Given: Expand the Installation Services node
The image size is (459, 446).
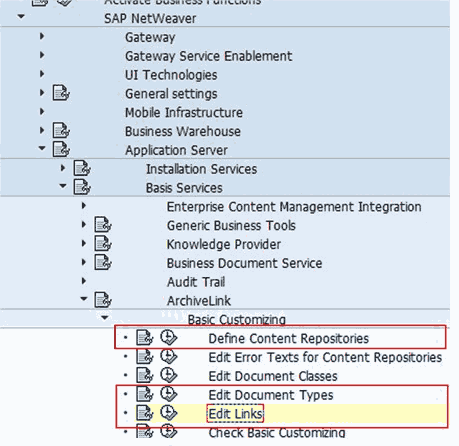Looking at the screenshot, I should tap(63, 168).
